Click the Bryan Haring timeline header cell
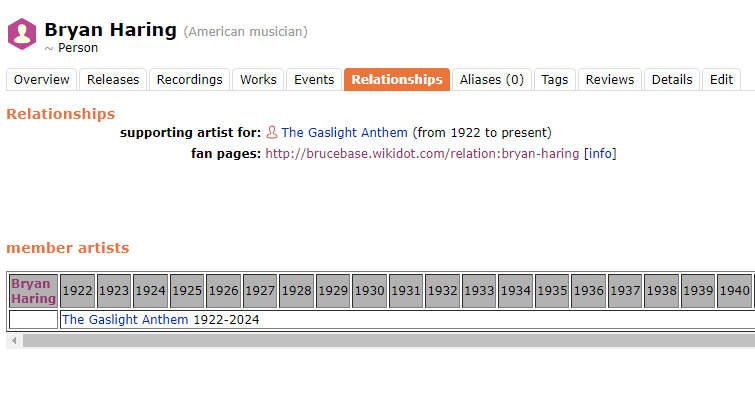The image size is (755, 398). click(34, 291)
